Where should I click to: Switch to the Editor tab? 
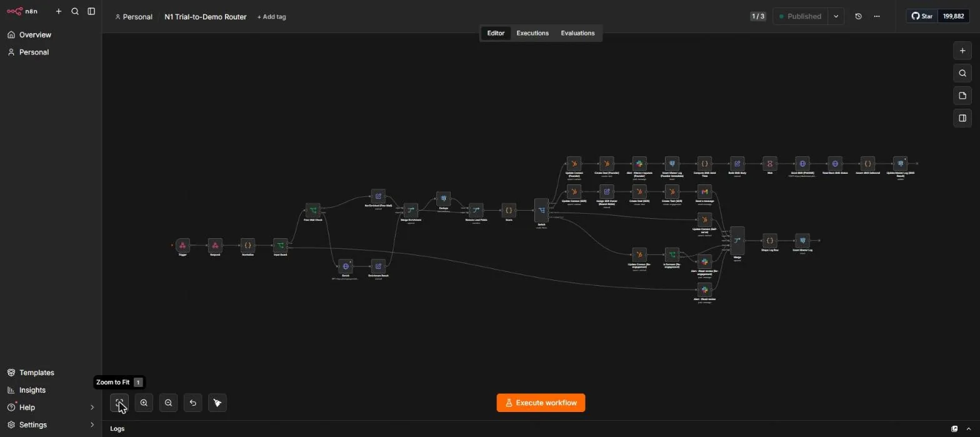496,33
